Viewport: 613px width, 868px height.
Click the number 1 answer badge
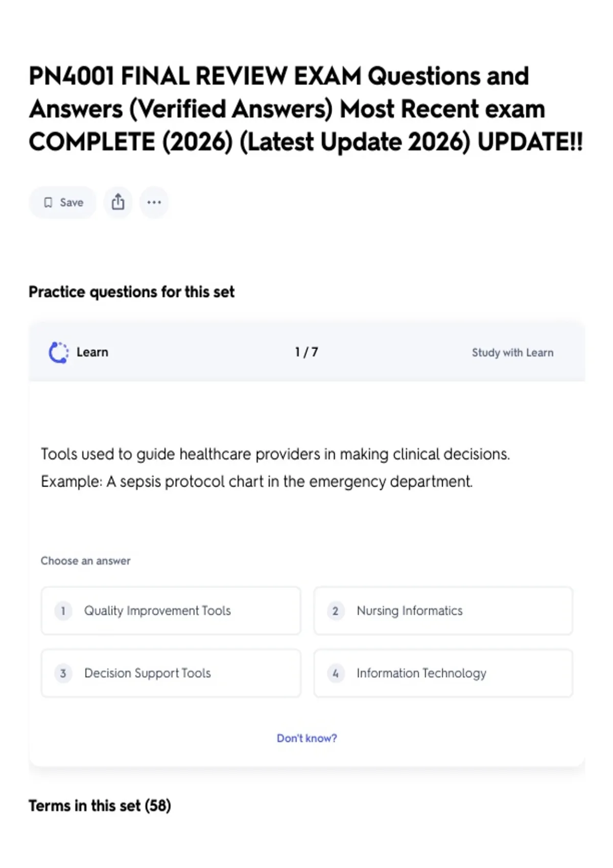[x=63, y=611]
